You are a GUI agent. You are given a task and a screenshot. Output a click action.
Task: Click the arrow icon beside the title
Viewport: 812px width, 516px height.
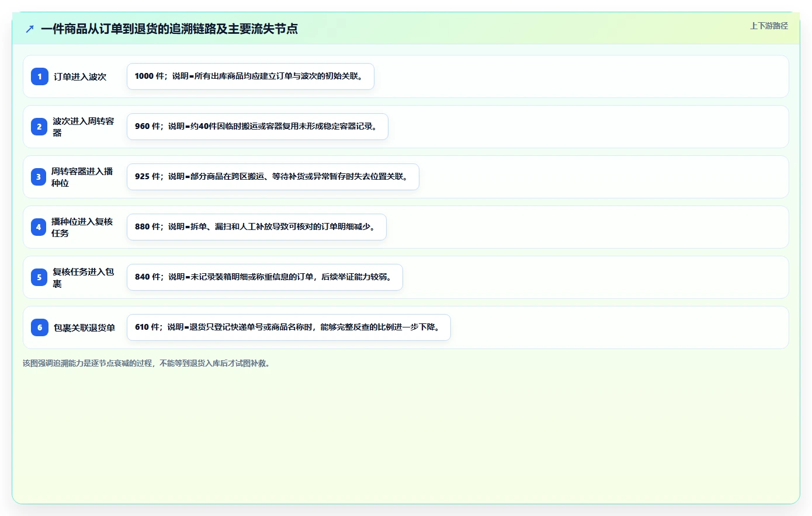pyautogui.click(x=30, y=29)
